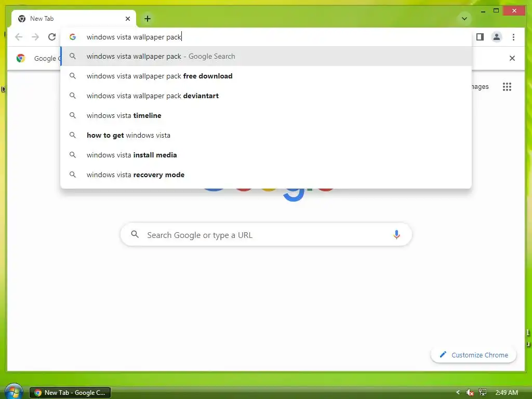Click the browser Back arrow
Viewport: 532px width, 399px height.
(x=19, y=37)
